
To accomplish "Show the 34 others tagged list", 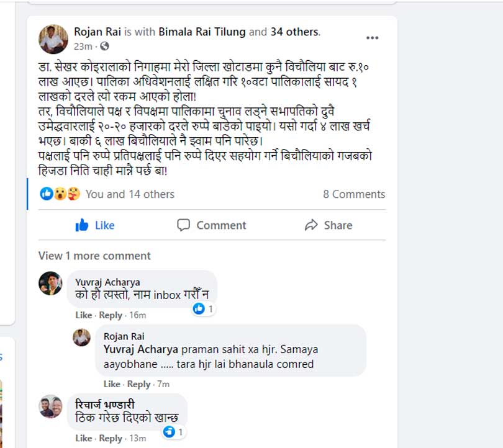I will [x=294, y=32].
